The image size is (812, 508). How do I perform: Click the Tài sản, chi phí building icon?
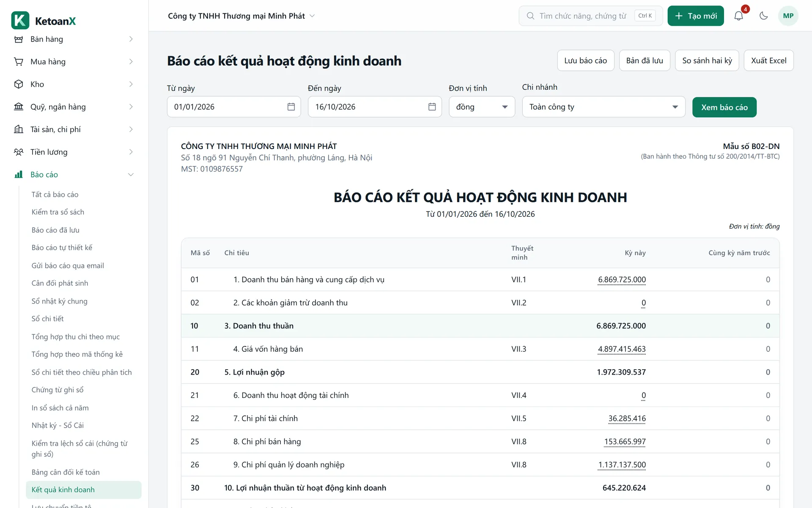pyautogui.click(x=19, y=130)
